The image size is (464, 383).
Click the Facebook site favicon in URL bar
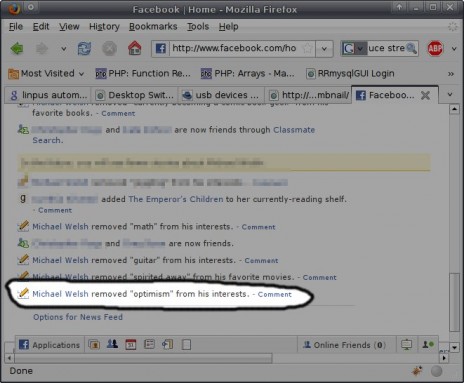pos(161,49)
